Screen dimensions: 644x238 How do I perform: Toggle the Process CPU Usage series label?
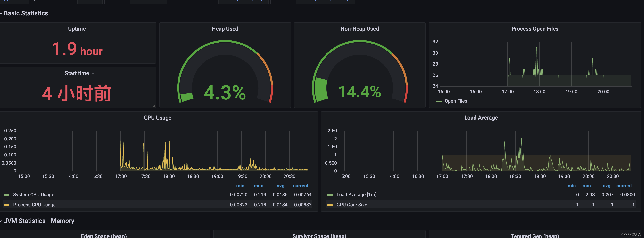pos(34,205)
